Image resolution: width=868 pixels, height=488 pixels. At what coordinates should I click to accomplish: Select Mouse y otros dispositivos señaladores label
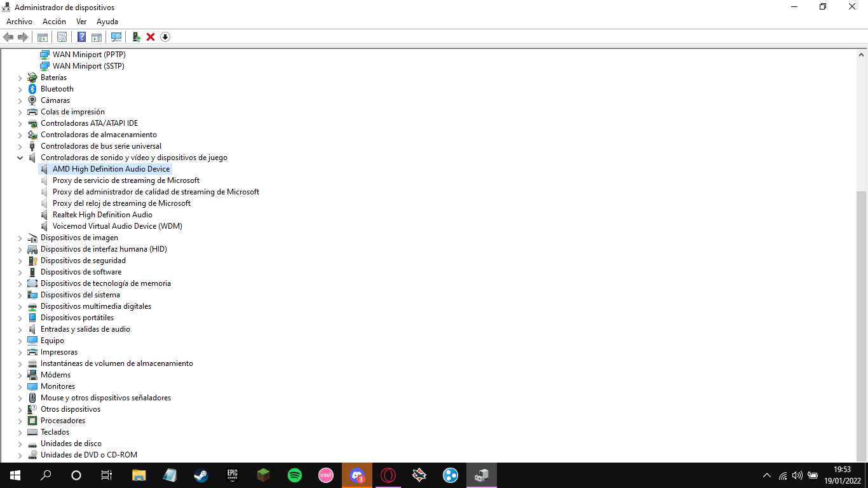[105, 398]
